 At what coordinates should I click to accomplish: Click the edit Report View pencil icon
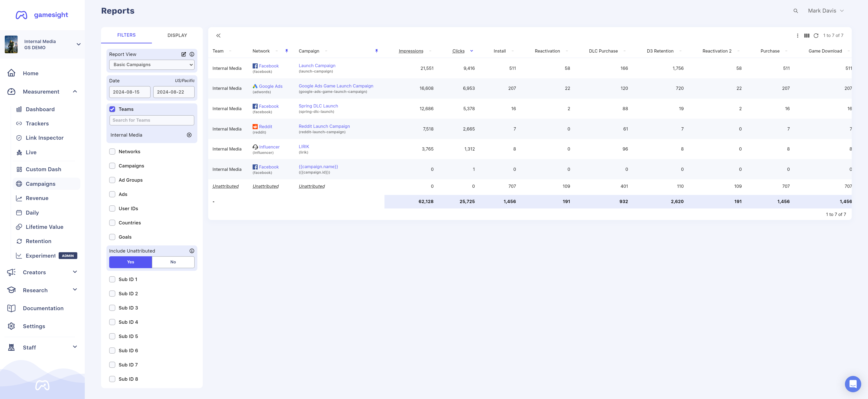184,54
